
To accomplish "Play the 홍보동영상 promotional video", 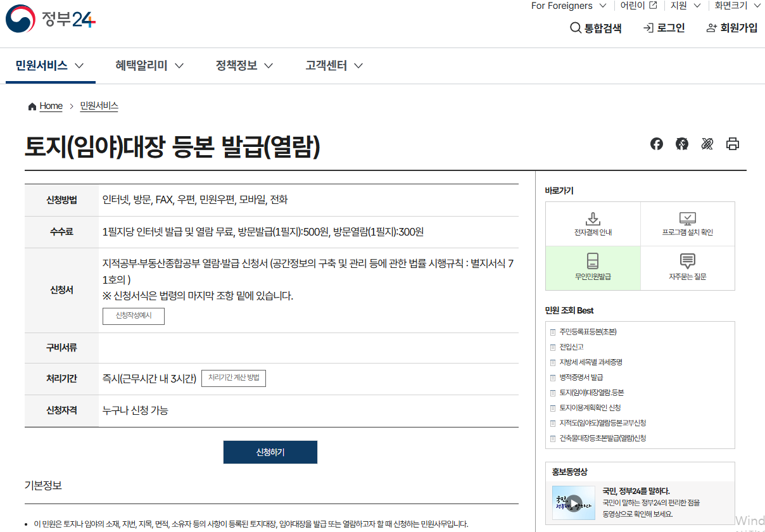I will click(x=574, y=502).
